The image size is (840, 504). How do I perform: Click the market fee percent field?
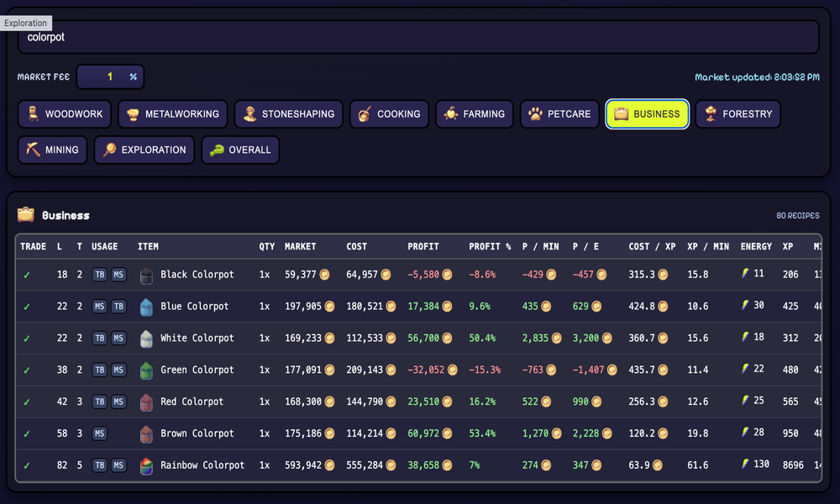click(110, 76)
